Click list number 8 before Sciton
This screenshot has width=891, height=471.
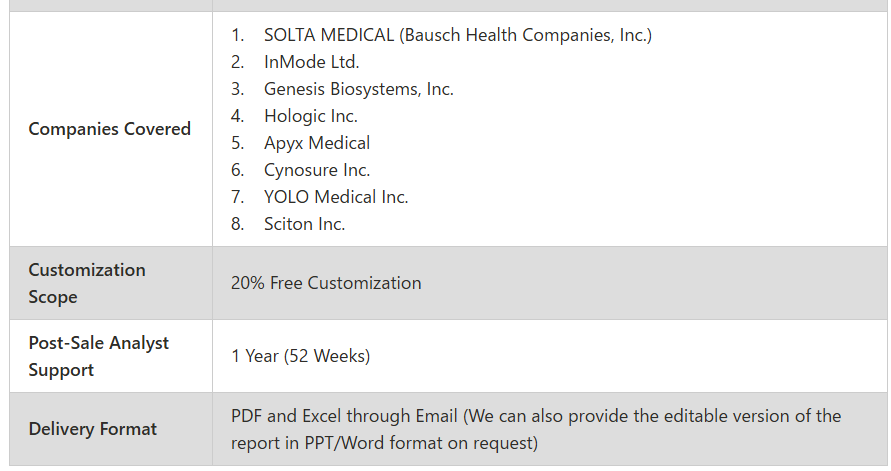coord(238,224)
